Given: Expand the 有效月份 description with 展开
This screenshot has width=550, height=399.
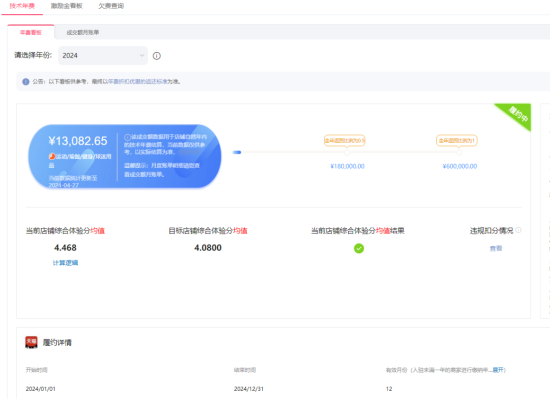Looking at the screenshot, I should coord(498,370).
